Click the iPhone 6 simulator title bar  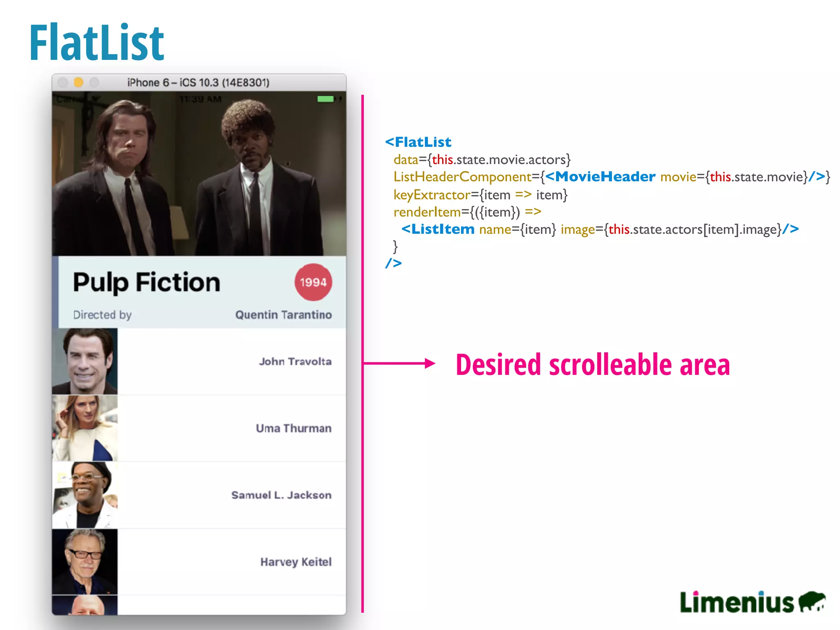pos(198,82)
